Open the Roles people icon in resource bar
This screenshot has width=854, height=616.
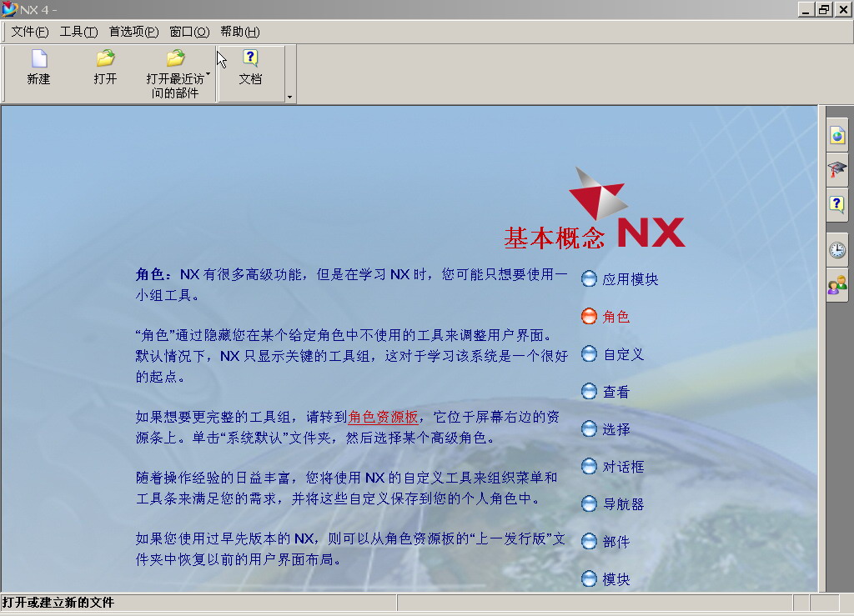point(837,285)
